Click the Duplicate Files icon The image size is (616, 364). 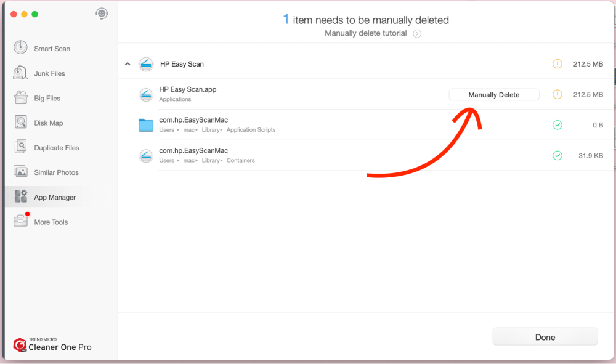[x=20, y=147]
